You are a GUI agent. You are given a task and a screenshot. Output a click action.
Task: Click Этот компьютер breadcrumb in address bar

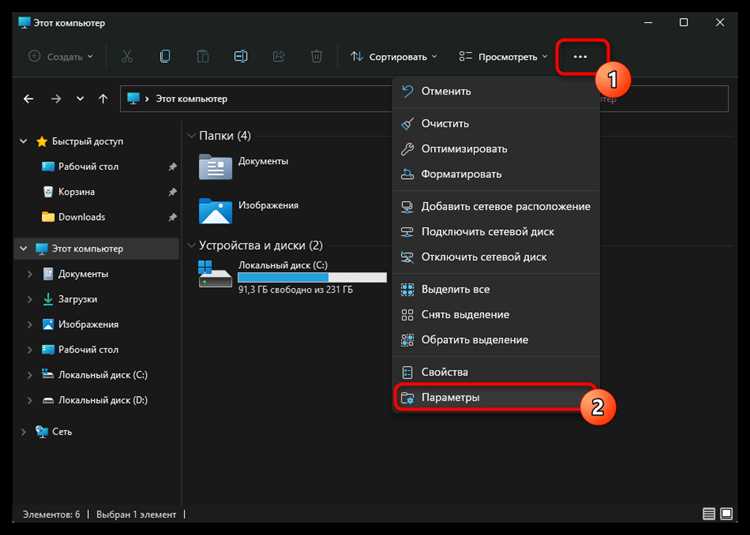[191, 99]
